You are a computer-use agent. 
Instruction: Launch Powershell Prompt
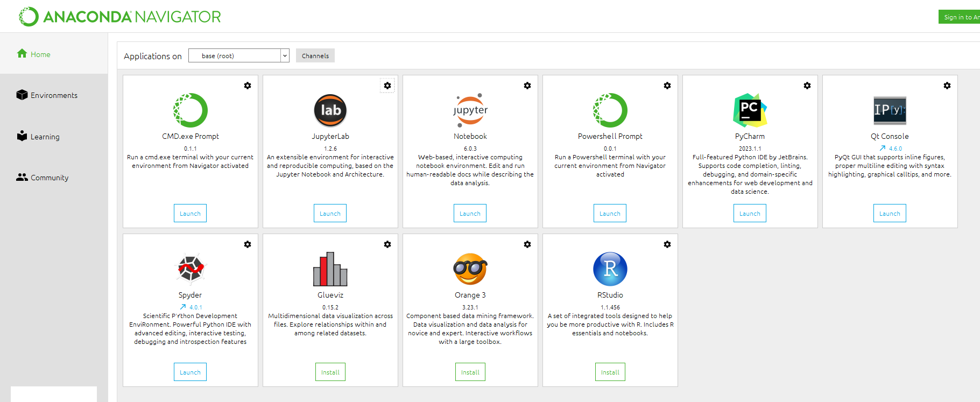(x=610, y=213)
